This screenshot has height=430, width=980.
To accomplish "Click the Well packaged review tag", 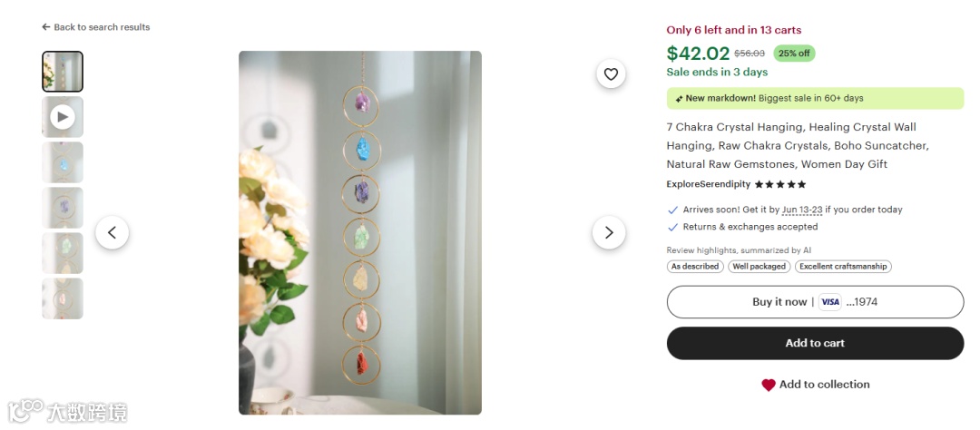I will point(759,266).
